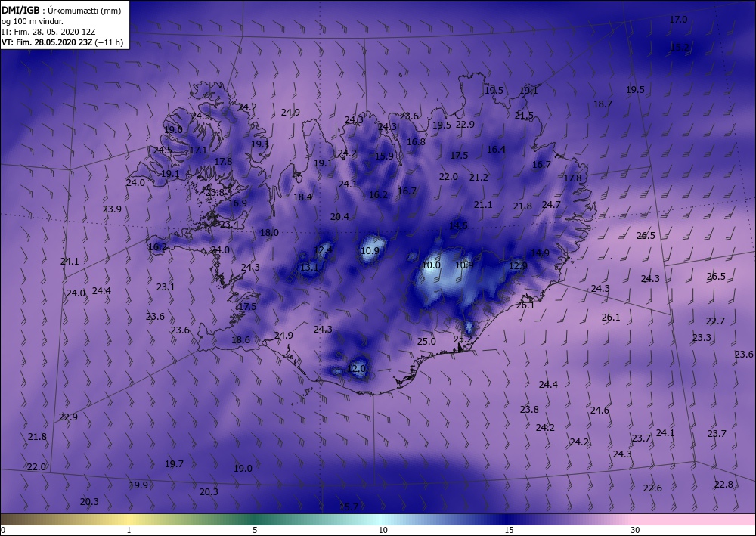Click the 22.7 value label
Image resolution: width=756 pixels, height=536 pixels.
tap(715, 321)
